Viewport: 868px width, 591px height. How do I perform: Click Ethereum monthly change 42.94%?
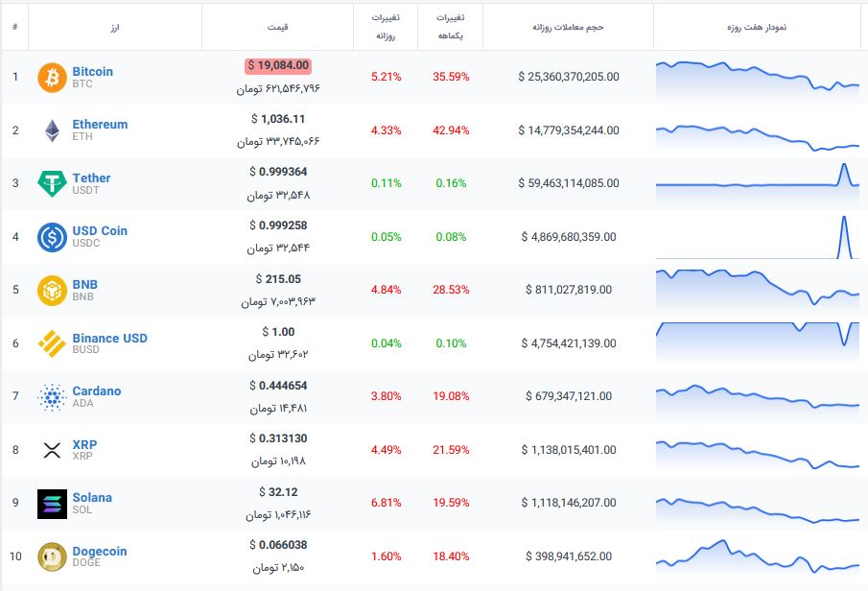tap(451, 130)
